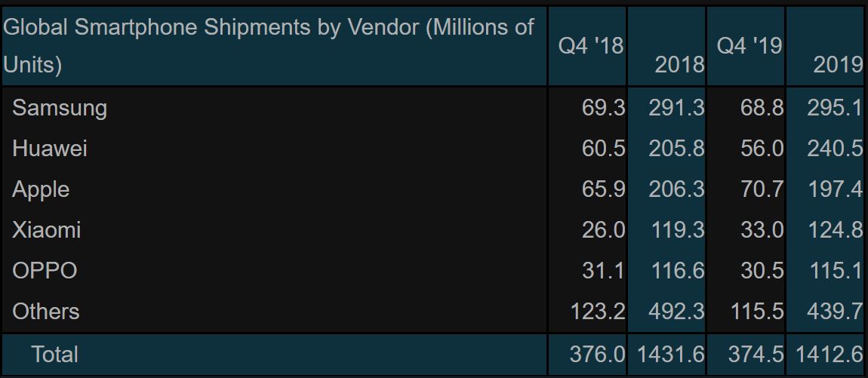
Task: Select OPPO's Q4 '18 value 31.1
Action: coord(603,271)
